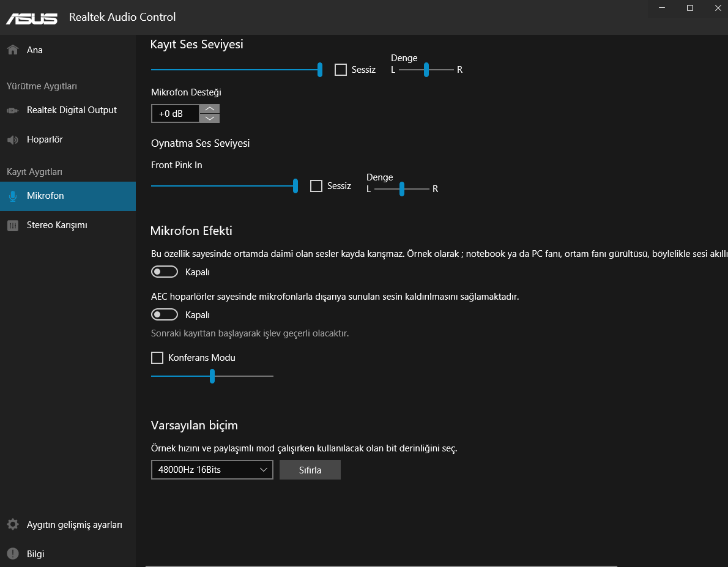Increase Mikrofon Desteği with up arrow
728x567 pixels.
(x=210, y=109)
